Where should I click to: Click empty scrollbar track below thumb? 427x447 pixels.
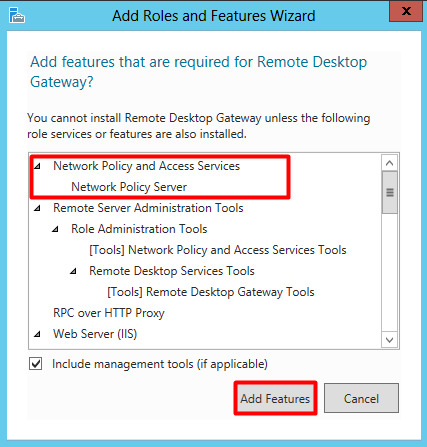click(x=389, y=272)
